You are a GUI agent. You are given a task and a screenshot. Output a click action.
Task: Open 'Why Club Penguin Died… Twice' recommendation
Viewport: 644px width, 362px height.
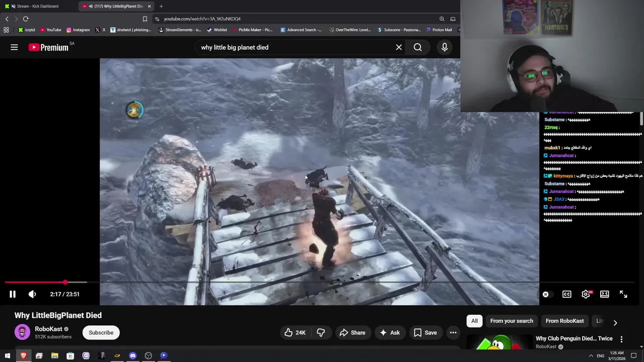coord(574,339)
